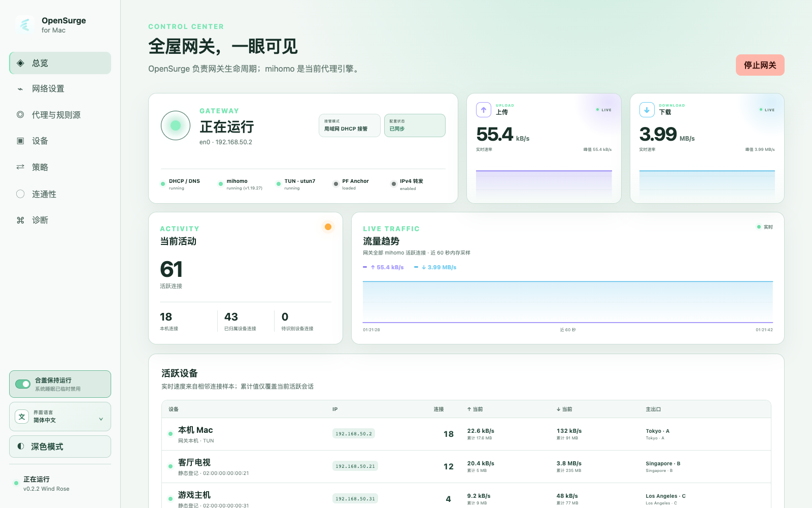Click the TUN · utun7 status item
812x508 pixels.
(x=296, y=184)
